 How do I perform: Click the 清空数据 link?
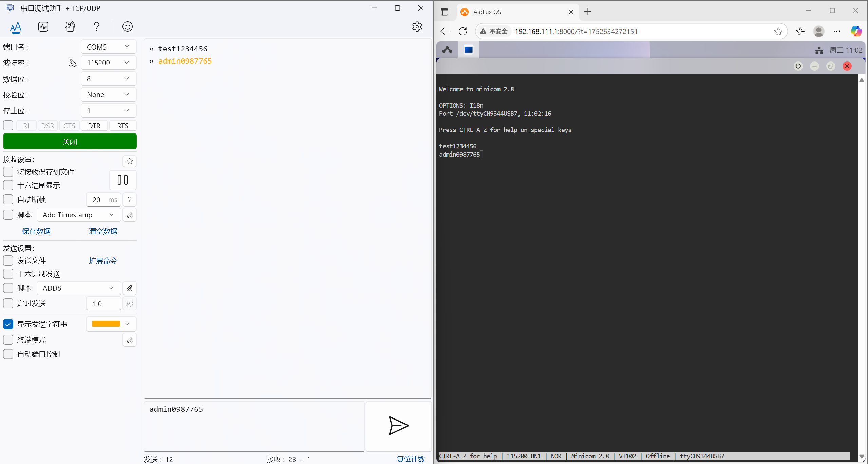click(103, 231)
